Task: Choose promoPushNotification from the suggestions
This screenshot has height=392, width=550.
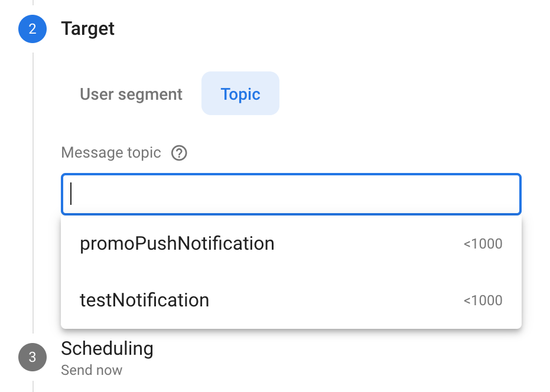Action: point(291,244)
